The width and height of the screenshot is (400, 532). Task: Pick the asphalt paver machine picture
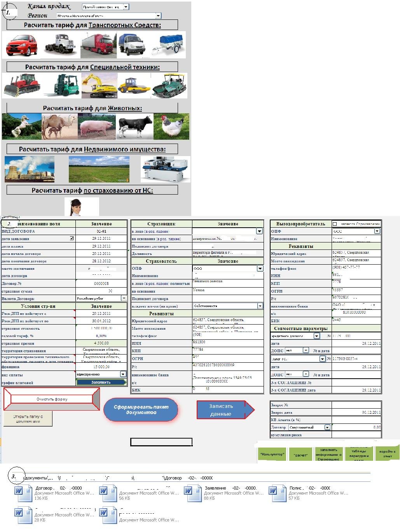coord(169,85)
